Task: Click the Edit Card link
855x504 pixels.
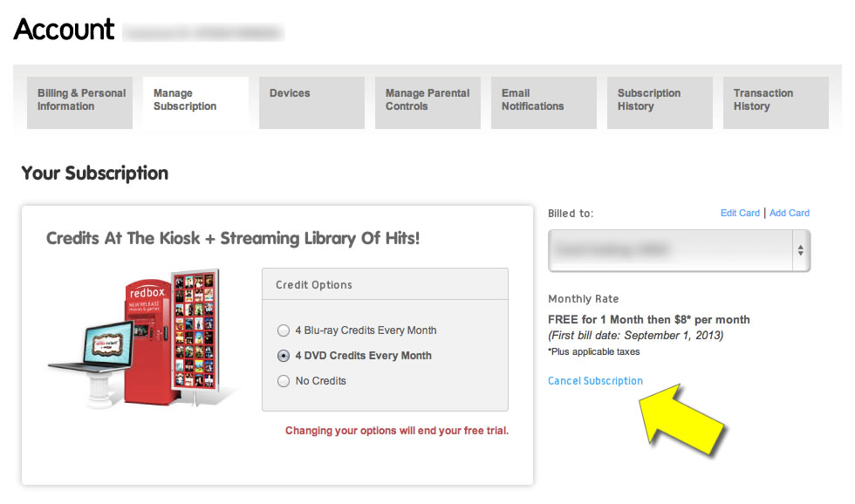Action: pos(740,213)
